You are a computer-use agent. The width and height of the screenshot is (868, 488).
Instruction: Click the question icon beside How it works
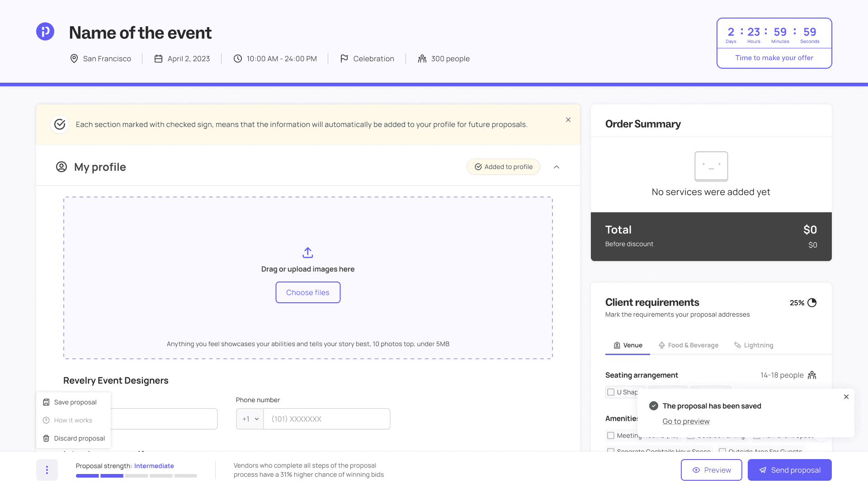pyautogui.click(x=46, y=420)
